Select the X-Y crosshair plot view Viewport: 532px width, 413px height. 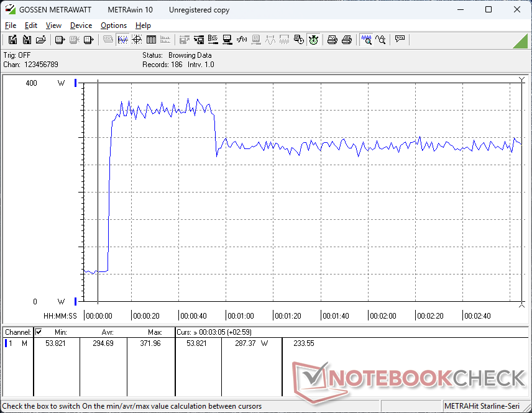pyautogui.click(x=137, y=40)
